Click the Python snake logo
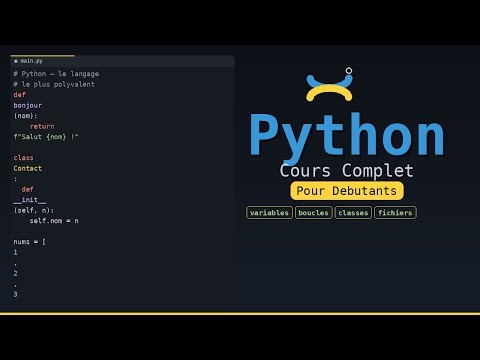The height and width of the screenshot is (360, 480). tap(329, 85)
